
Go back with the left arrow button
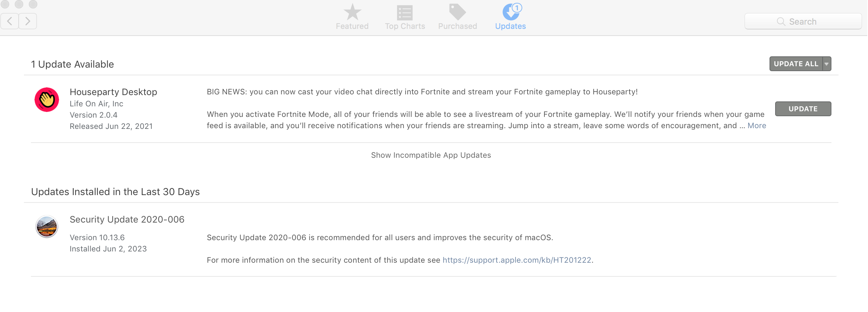point(10,21)
